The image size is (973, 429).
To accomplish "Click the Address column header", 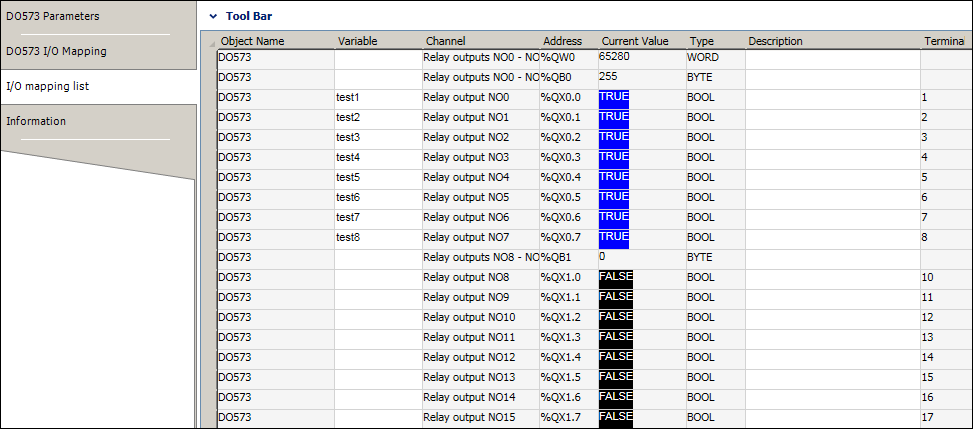I will coord(563,41).
